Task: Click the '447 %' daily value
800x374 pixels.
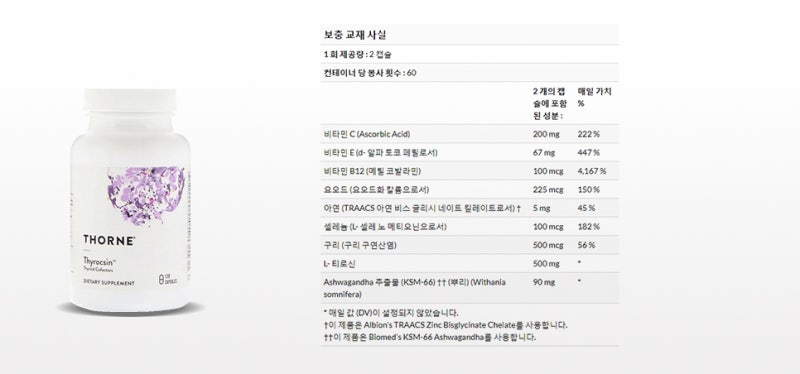Action: click(588, 153)
